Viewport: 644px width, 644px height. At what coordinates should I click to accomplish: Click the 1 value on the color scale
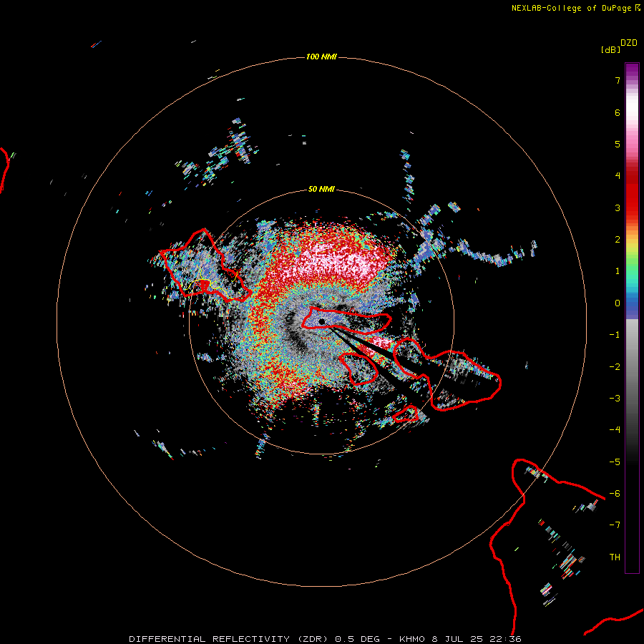coord(618,271)
